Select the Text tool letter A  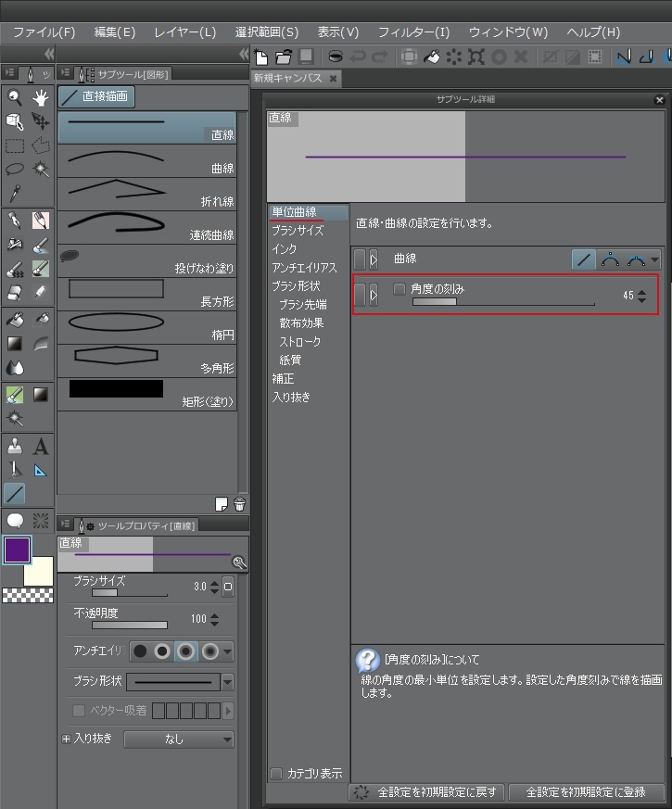40,447
